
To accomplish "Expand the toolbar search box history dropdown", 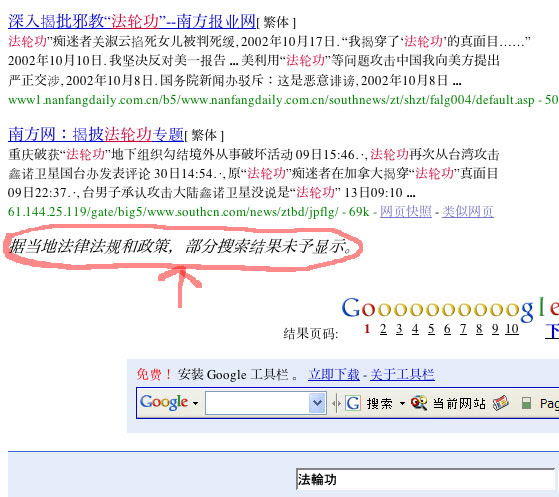I will click(x=317, y=403).
